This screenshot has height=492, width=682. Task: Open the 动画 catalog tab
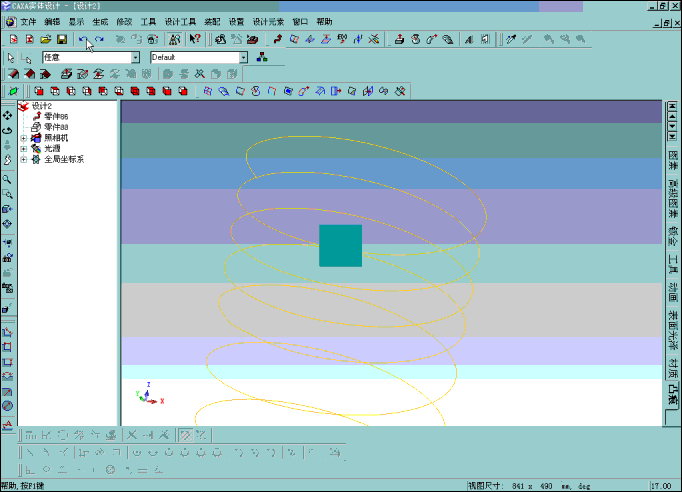pos(673,292)
